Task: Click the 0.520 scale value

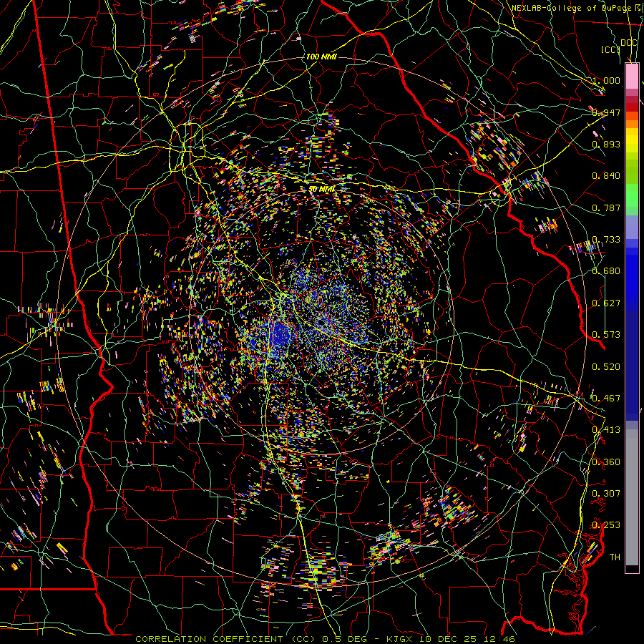Action: tap(606, 367)
